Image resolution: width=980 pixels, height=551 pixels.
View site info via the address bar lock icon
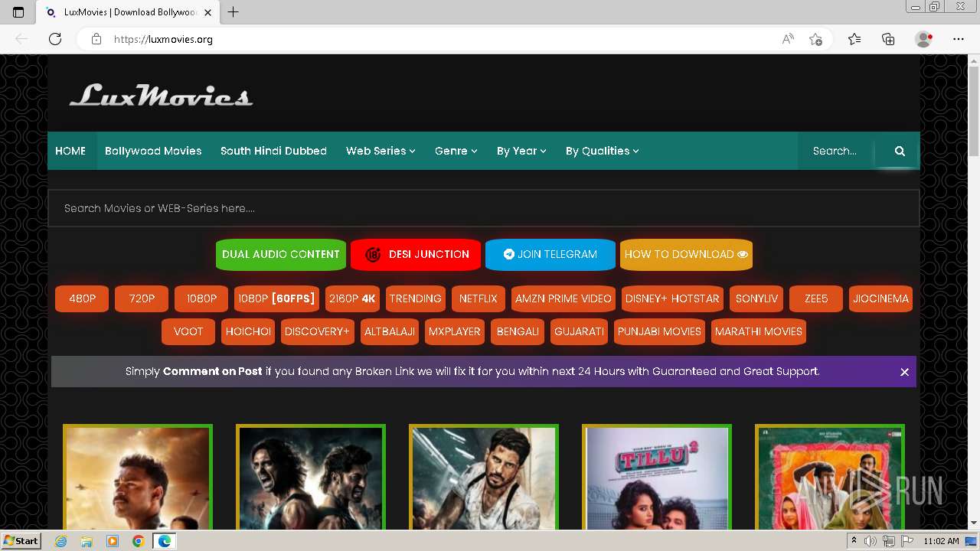(x=96, y=39)
